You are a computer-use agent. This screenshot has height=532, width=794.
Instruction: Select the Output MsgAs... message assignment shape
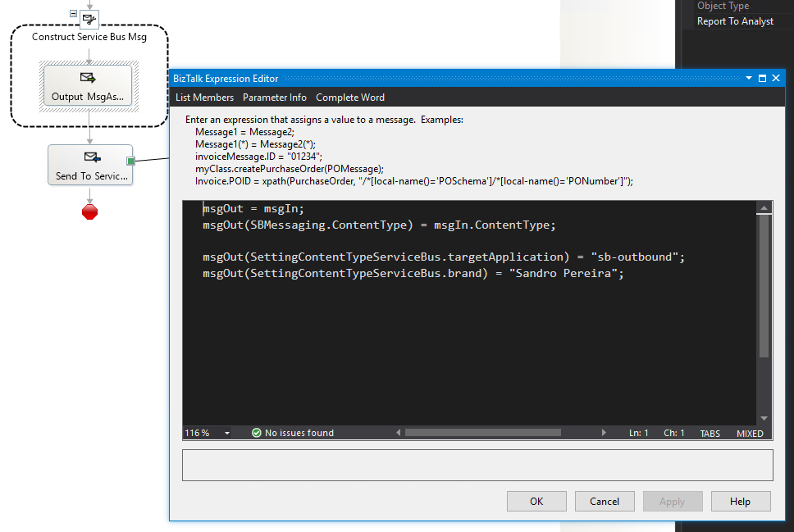[x=88, y=86]
